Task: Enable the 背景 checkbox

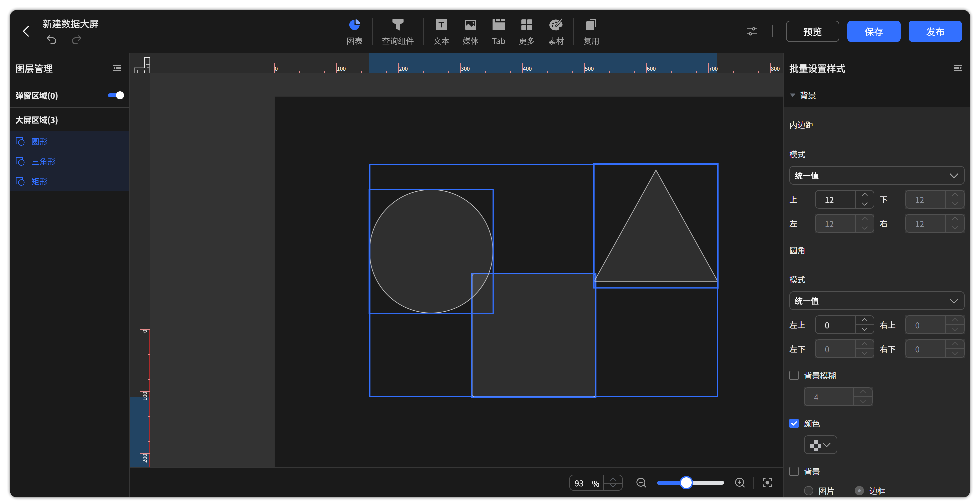Action: point(794,471)
